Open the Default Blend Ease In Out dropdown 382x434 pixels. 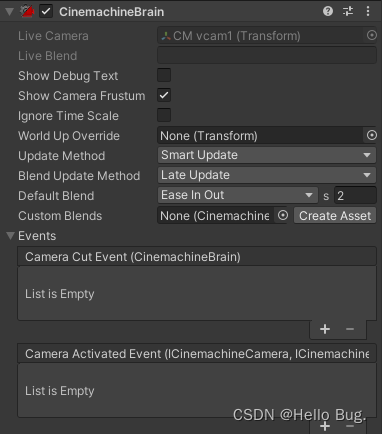coord(238,195)
